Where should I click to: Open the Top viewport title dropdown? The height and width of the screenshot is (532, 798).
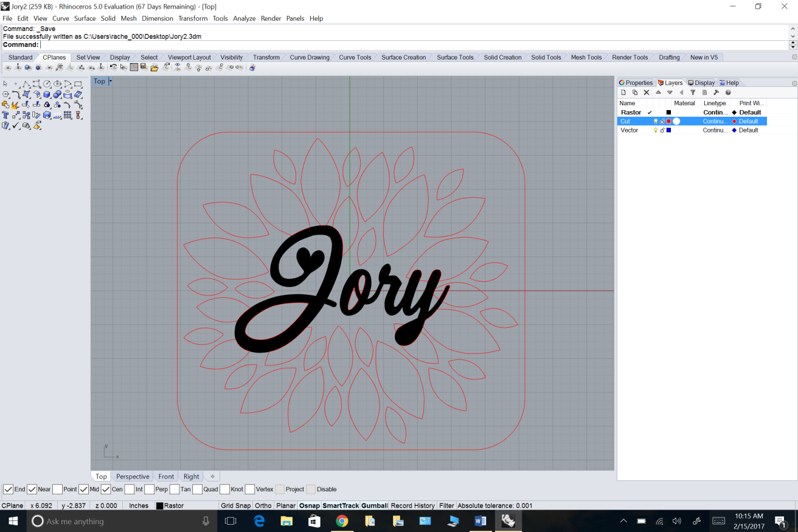tap(110, 81)
